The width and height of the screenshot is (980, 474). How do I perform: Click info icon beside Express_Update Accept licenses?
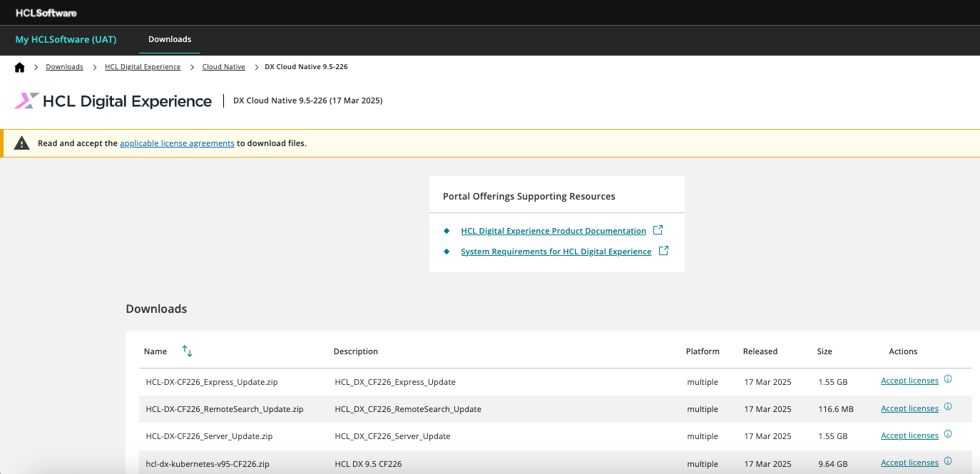point(948,380)
